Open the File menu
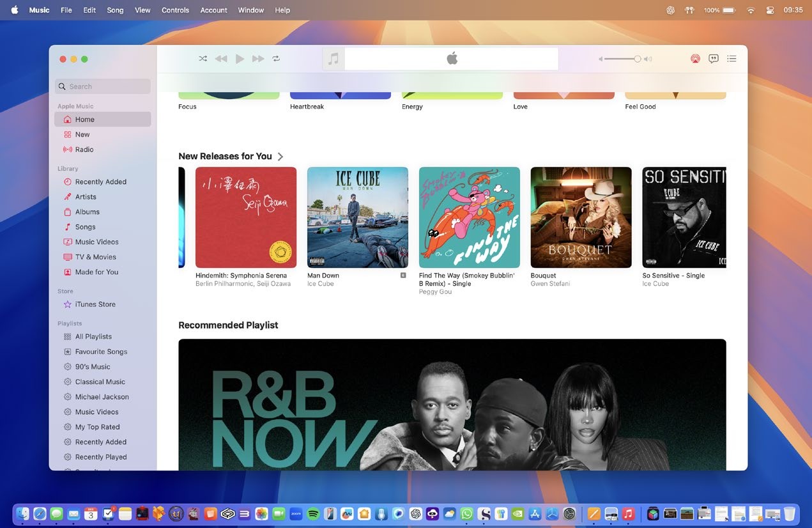Viewport: 812px width, 528px height. [66, 10]
